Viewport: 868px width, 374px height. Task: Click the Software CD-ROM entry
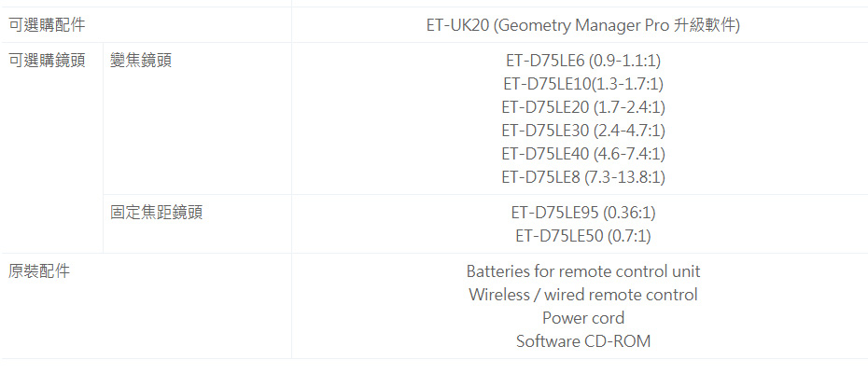tap(583, 341)
